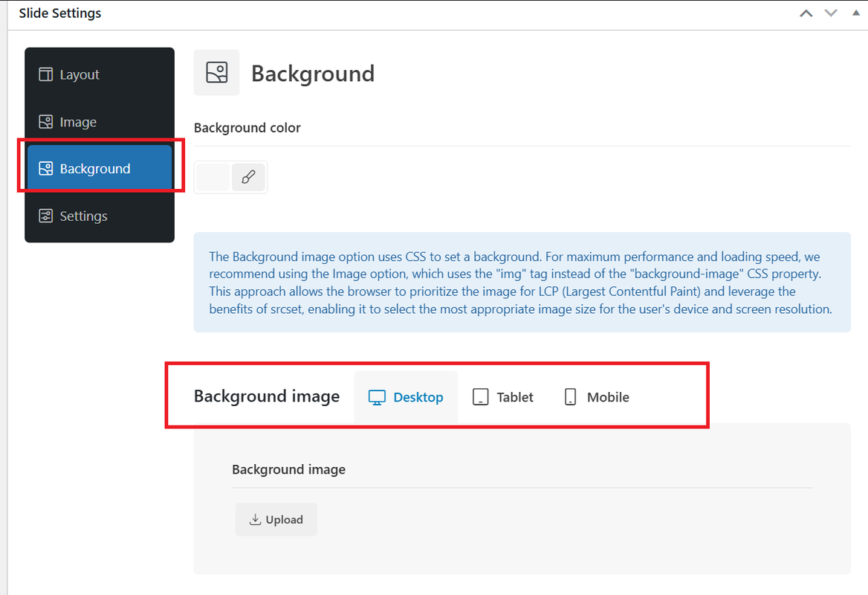The height and width of the screenshot is (595, 868).
Task: Click the Layout icon in sidebar
Action: (x=46, y=74)
